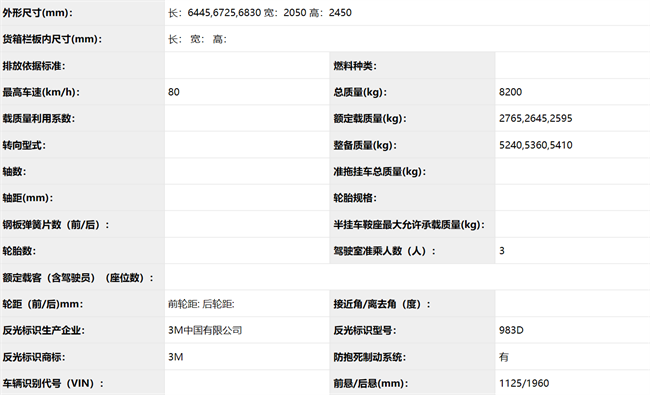Viewport: 650px width, 395px height.
Task: Click the 车辆识别代号 (VIN) label
Action: click(53, 383)
